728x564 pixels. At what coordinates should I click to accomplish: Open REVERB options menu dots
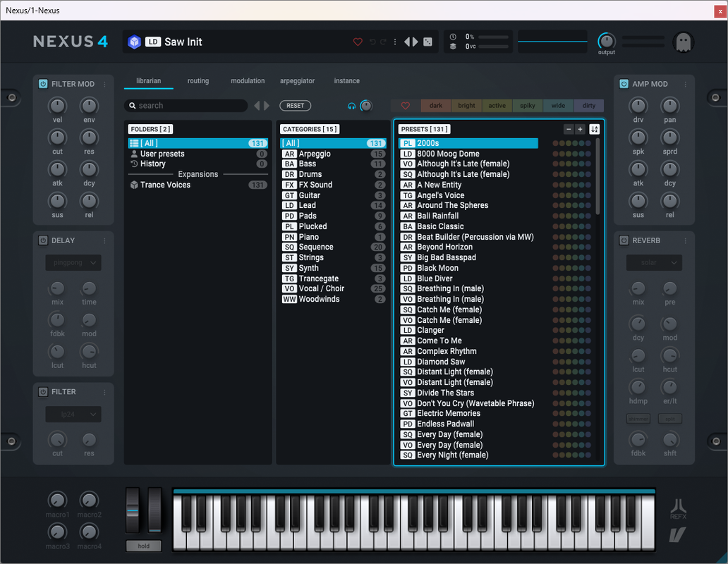(685, 240)
